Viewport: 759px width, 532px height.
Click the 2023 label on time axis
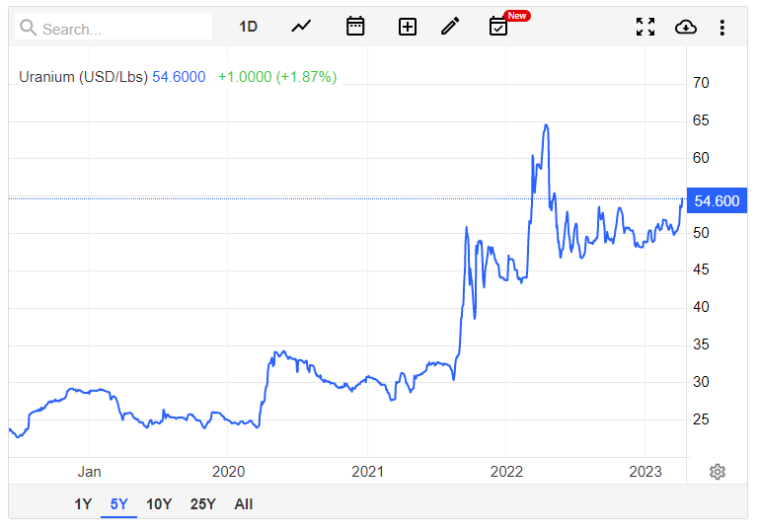tap(645, 472)
